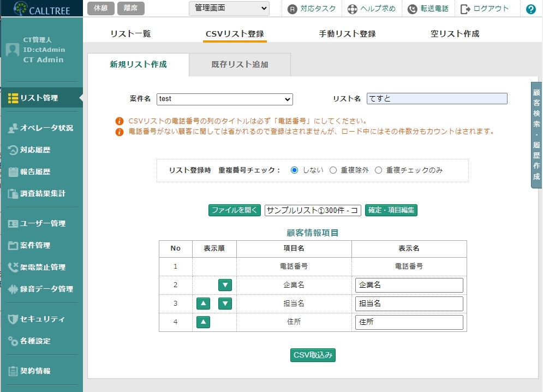Move 担当名 row down with arrow
543x392 pixels.
point(225,304)
